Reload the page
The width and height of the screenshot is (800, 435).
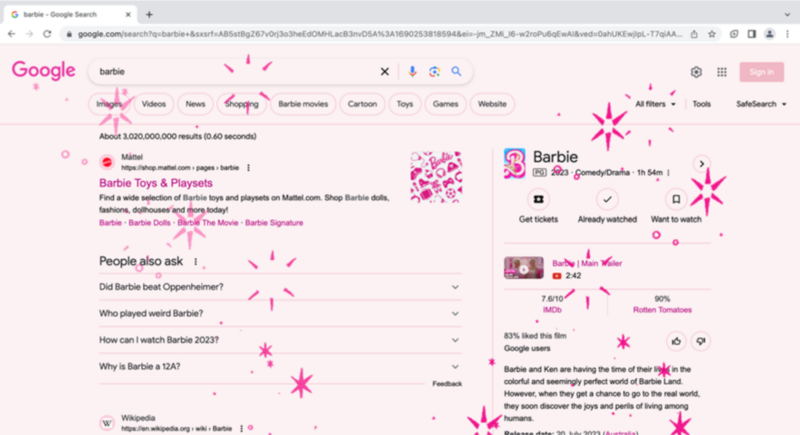pyautogui.click(x=47, y=34)
